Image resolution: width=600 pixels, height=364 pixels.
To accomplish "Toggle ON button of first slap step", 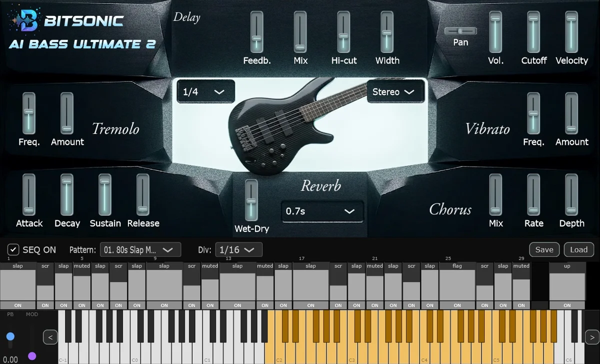I will [x=18, y=305].
